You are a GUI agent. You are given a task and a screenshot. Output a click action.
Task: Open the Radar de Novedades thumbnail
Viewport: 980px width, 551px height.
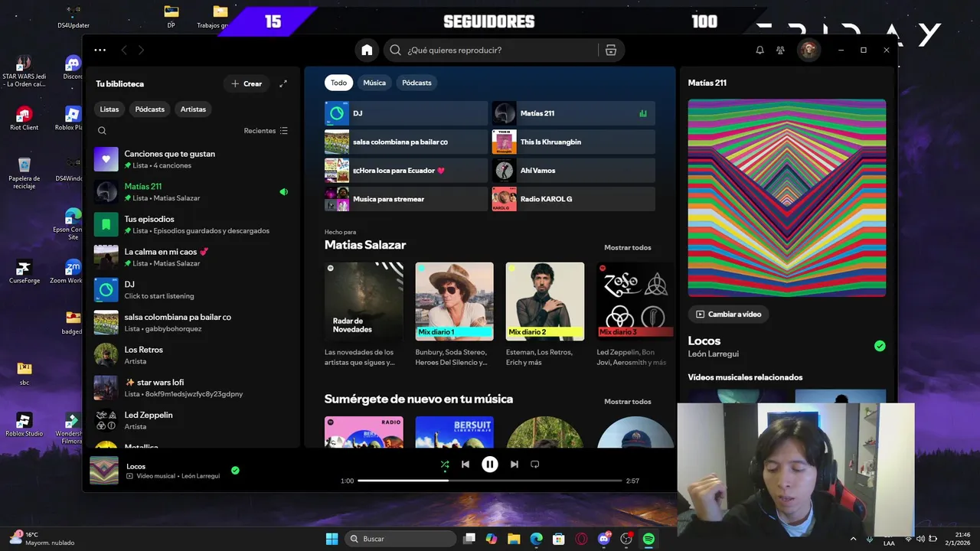pyautogui.click(x=364, y=302)
